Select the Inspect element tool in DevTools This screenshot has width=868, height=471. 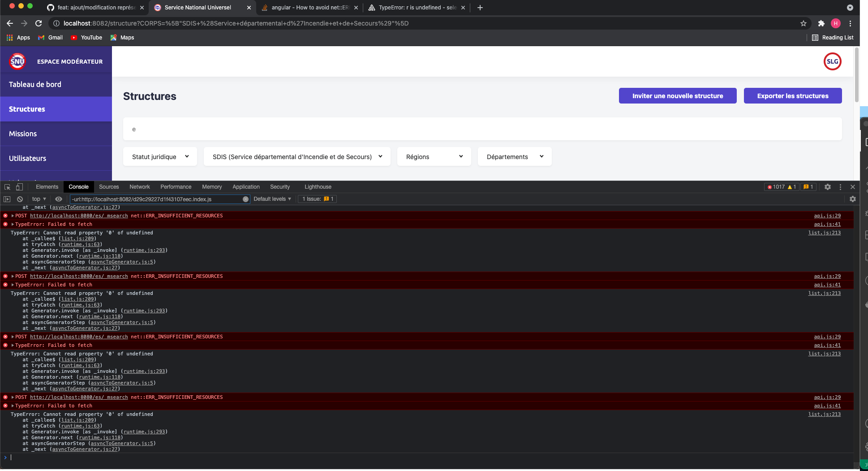(7, 186)
